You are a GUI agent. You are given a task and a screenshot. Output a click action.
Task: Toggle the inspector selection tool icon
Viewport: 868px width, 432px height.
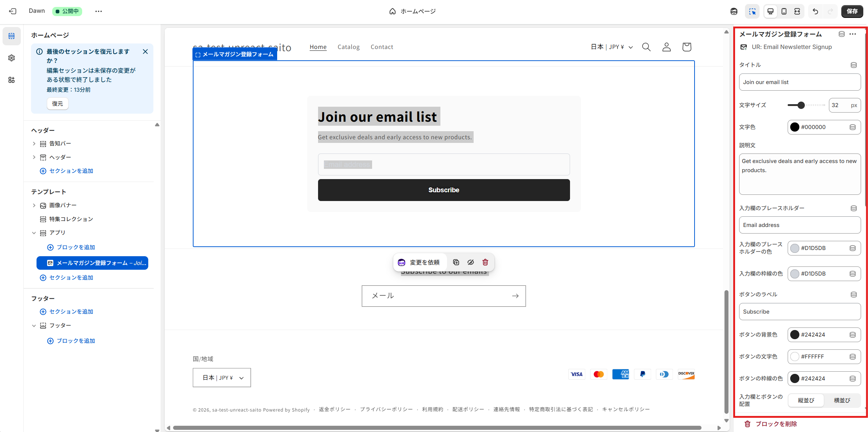[752, 11]
